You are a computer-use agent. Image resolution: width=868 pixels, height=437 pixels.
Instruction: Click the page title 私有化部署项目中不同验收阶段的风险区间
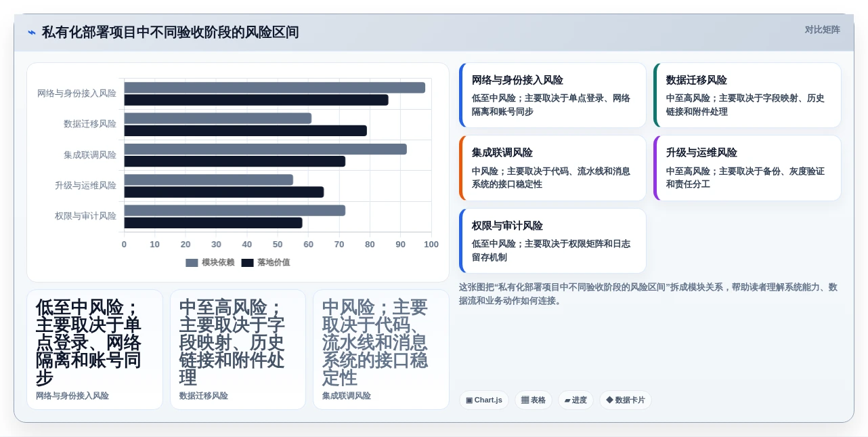(170, 33)
